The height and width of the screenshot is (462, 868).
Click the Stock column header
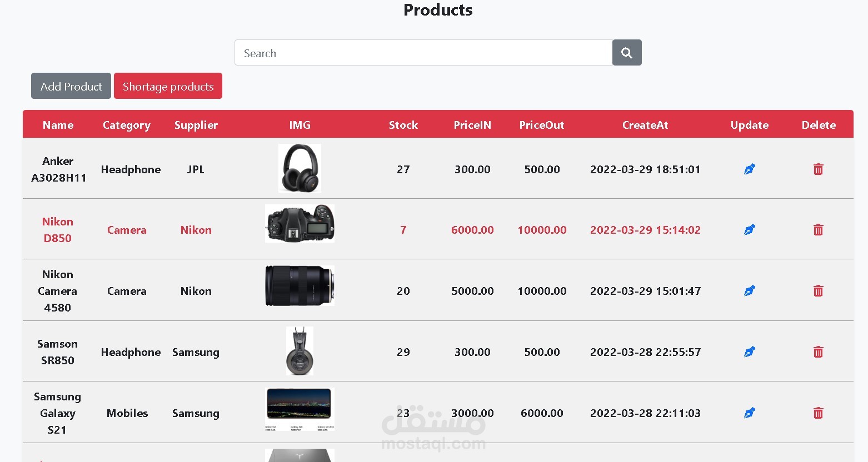pyautogui.click(x=403, y=125)
